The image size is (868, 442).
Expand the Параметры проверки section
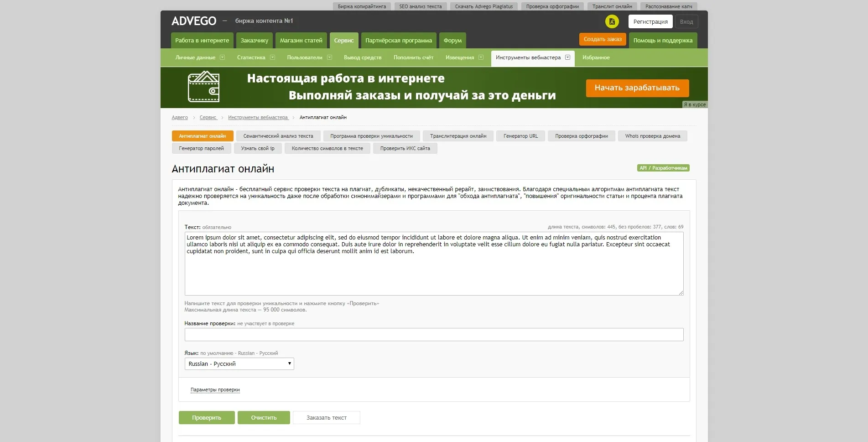[215, 390]
